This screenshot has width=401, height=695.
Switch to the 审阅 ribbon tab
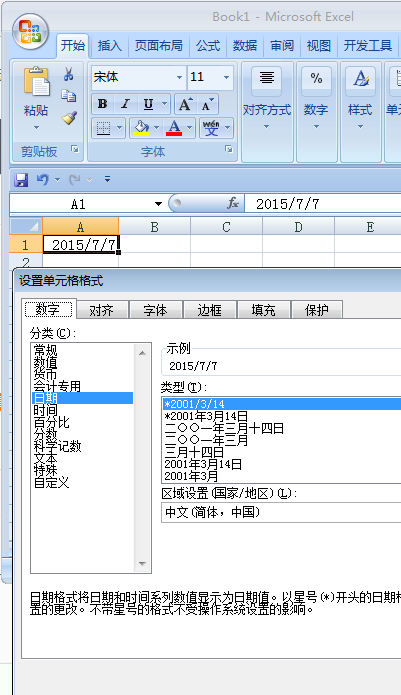click(282, 45)
